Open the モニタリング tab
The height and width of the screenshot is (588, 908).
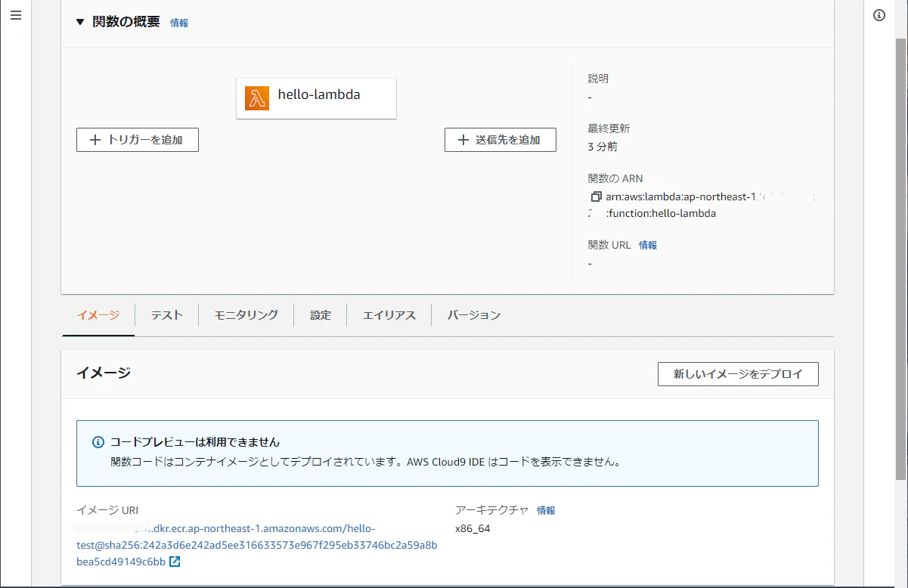pyautogui.click(x=245, y=315)
